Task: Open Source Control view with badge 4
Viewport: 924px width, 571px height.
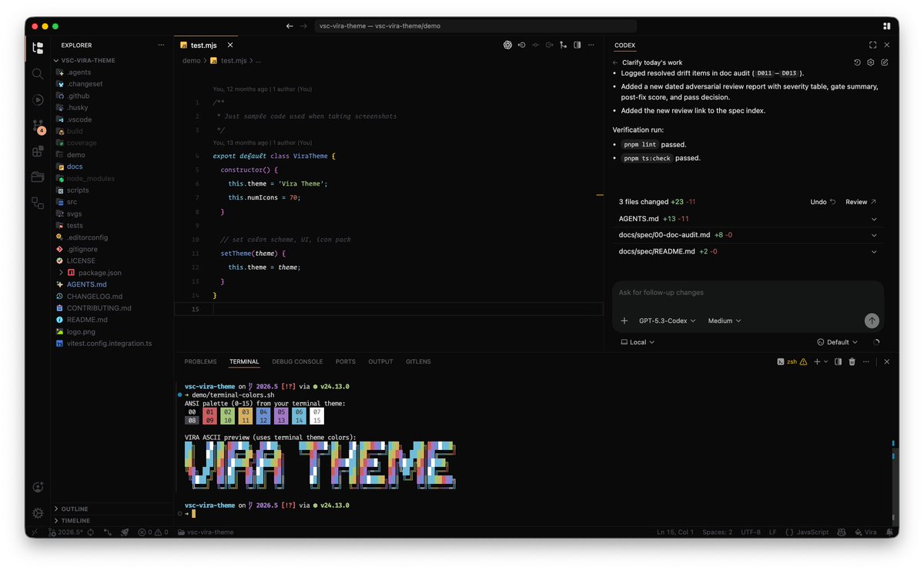Action: click(x=38, y=126)
